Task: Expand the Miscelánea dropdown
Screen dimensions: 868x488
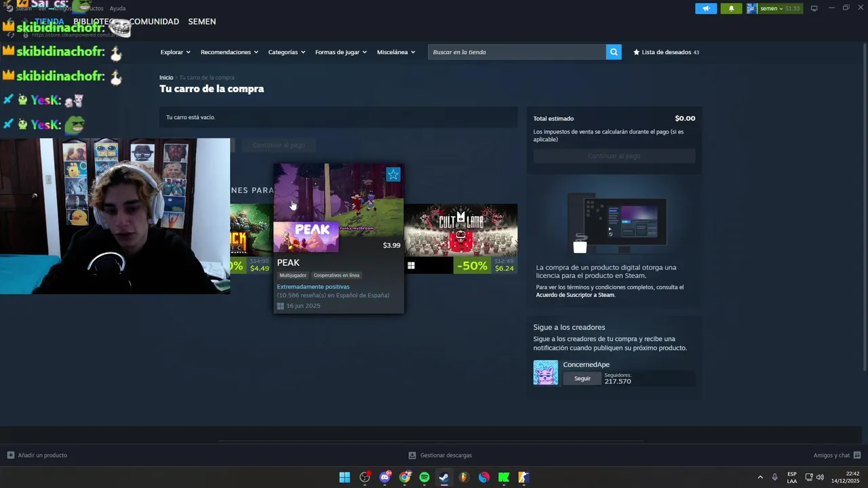Action: click(x=396, y=52)
